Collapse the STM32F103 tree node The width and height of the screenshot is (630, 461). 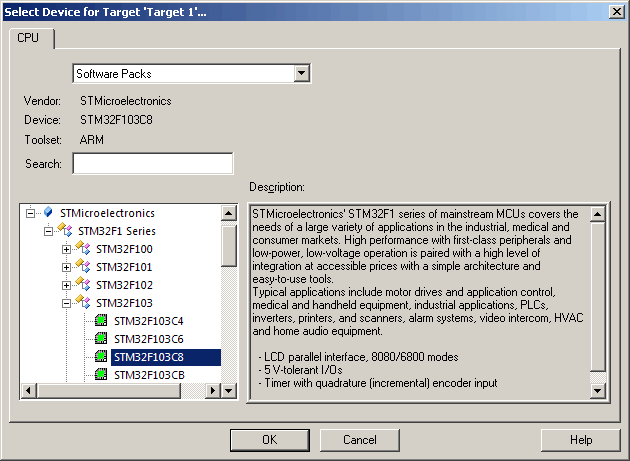point(67,303)
